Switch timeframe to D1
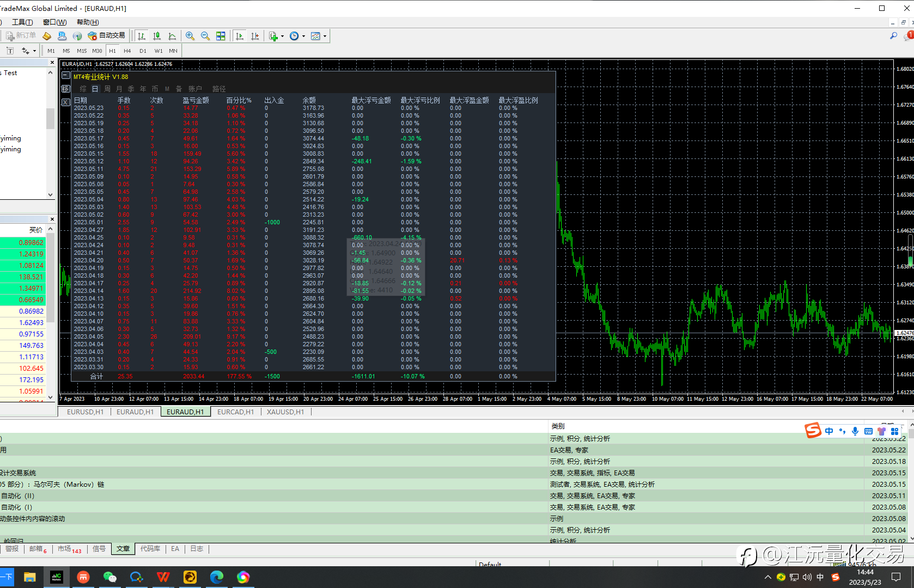914x588 pixels. [143, 51]
